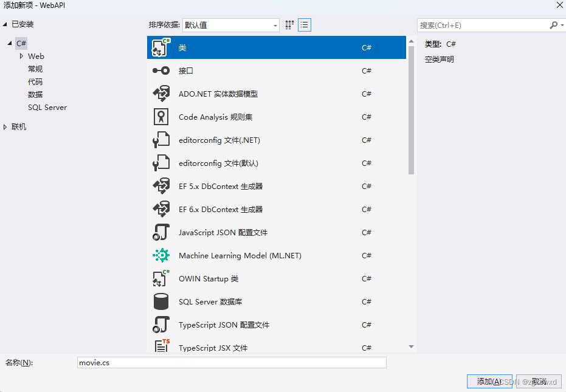
Task: Select Code Analysis 规则集 template label
Action: (x=215, y=117)
